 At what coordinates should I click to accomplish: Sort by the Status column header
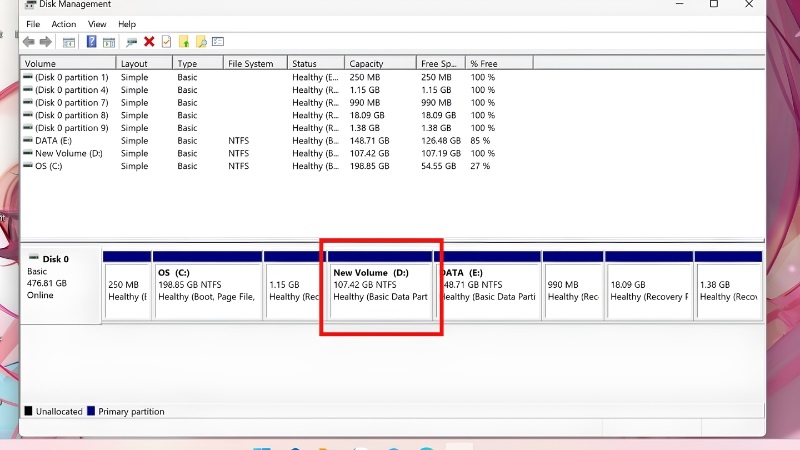tap(316, 63)
